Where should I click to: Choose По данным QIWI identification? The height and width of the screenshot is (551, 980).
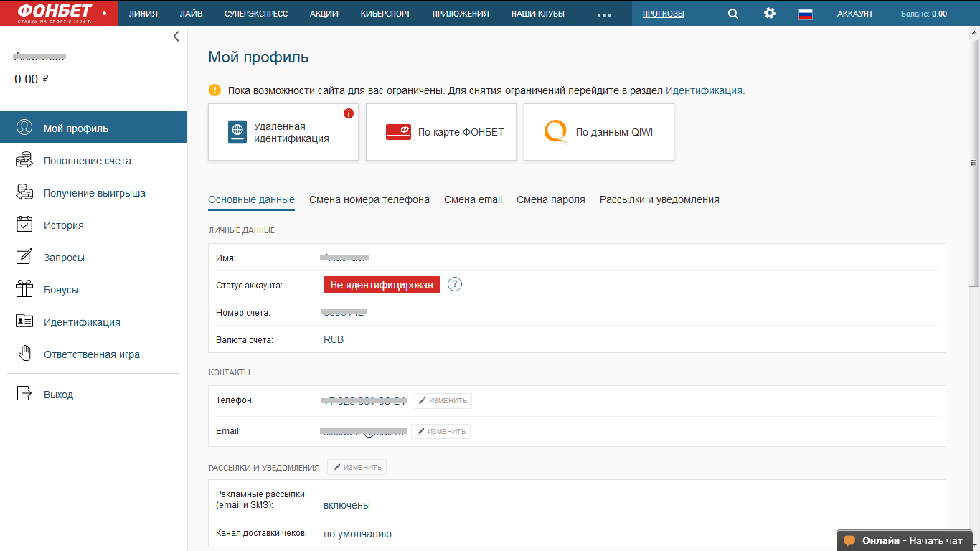pos(599,132)
